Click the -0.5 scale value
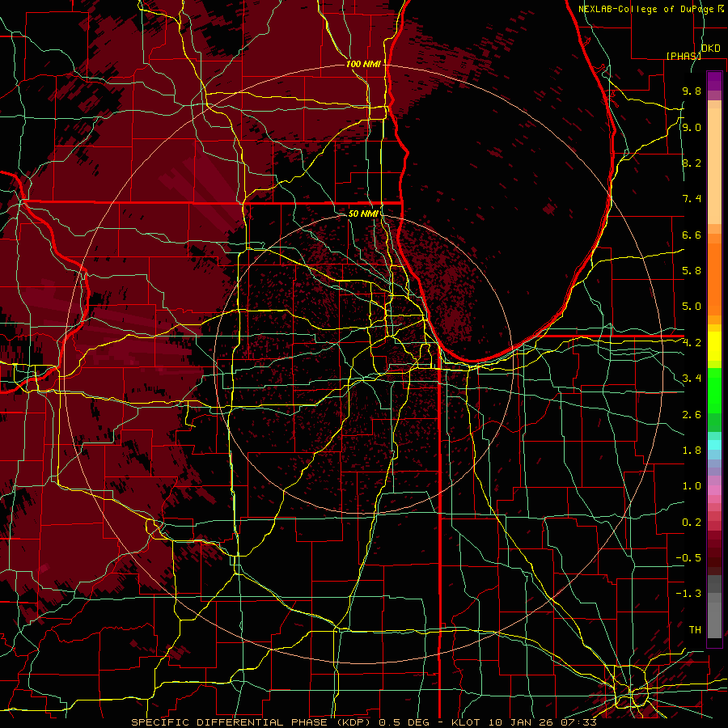Image resolution: width=728 pixels, height=728 pixels. pyautogui.click(x=688, y=558)
